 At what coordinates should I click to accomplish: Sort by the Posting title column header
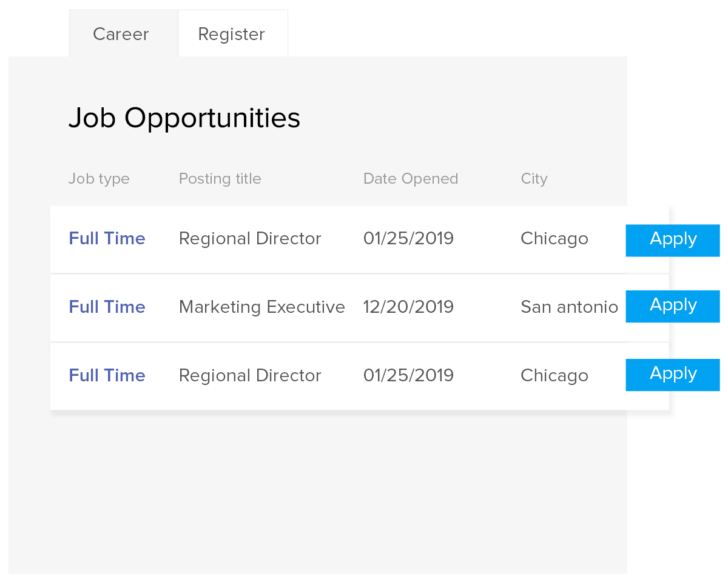click(x=220, y=179)
